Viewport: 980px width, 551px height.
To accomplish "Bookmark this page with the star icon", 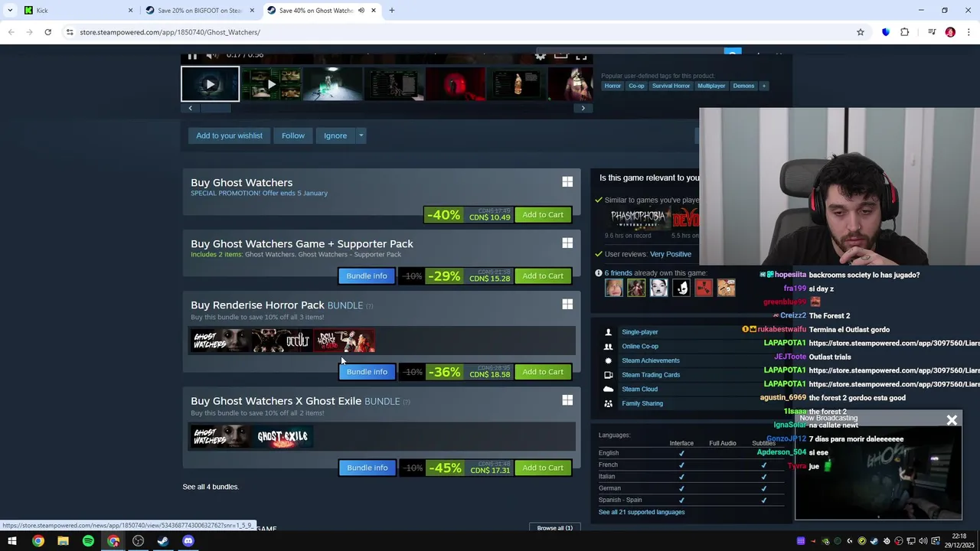I will [861, 32].
